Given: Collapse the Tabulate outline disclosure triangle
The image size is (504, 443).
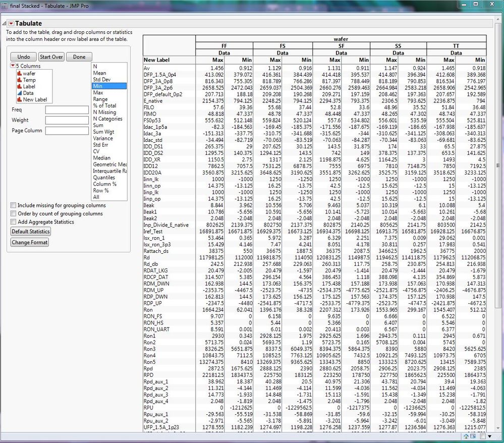Looking at the screenshot, I should pyautogui.click(x=5, y=24).
